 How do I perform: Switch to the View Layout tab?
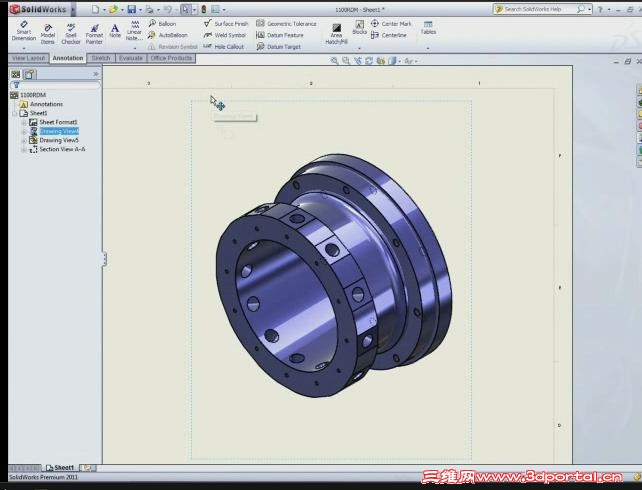click(29, 58)
